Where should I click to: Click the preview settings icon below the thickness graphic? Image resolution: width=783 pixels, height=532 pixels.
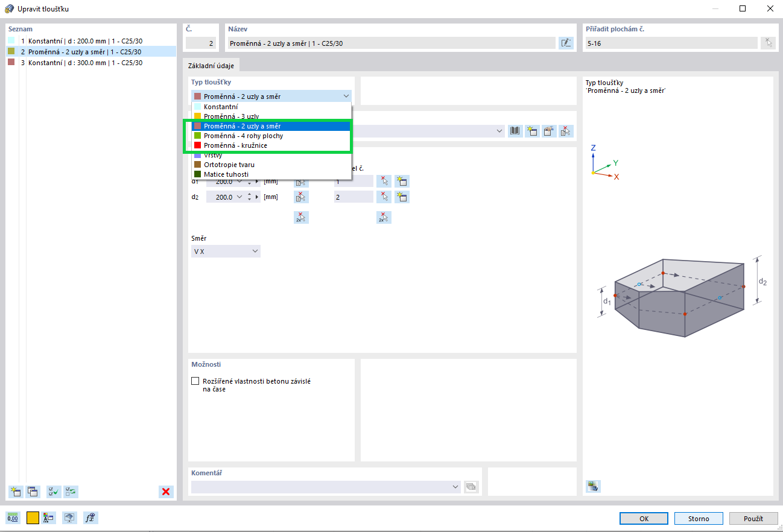click(593, 486)
